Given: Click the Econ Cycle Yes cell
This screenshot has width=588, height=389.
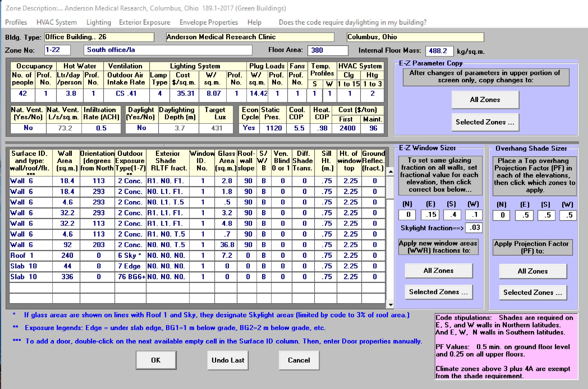Looking at the screenshot, I should pyautogui.click(x=249, y=128).
